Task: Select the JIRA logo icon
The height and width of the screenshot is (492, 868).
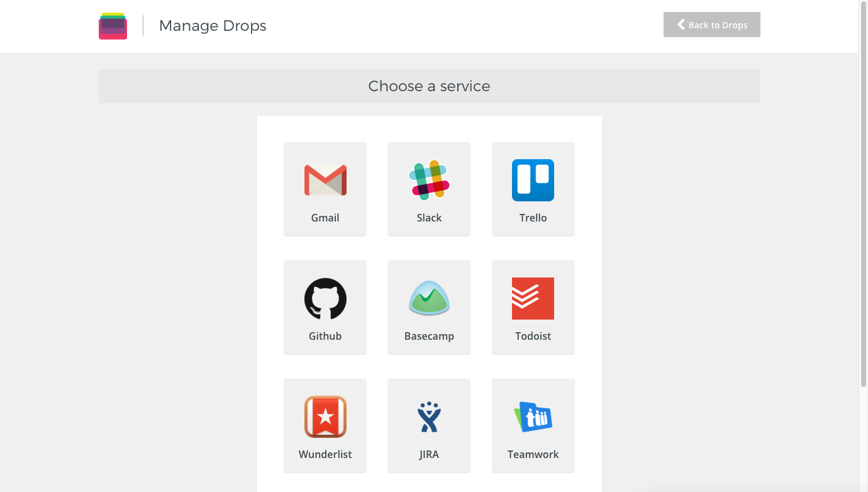Action: [429, 417]
